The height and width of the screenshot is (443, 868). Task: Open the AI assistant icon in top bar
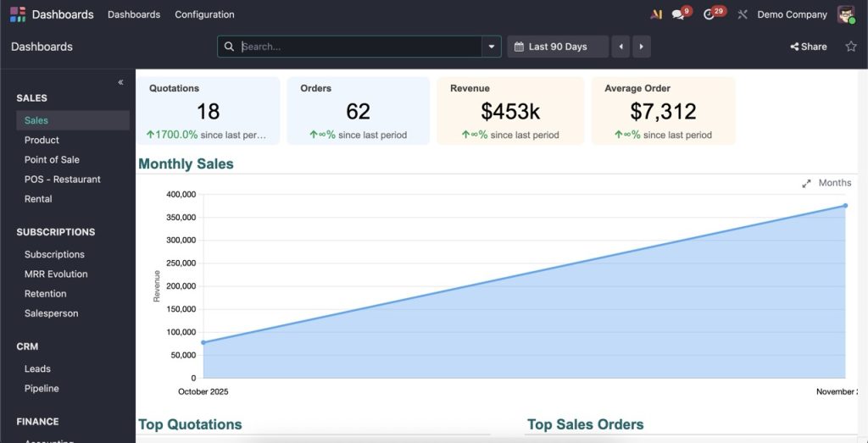(655, 14)
